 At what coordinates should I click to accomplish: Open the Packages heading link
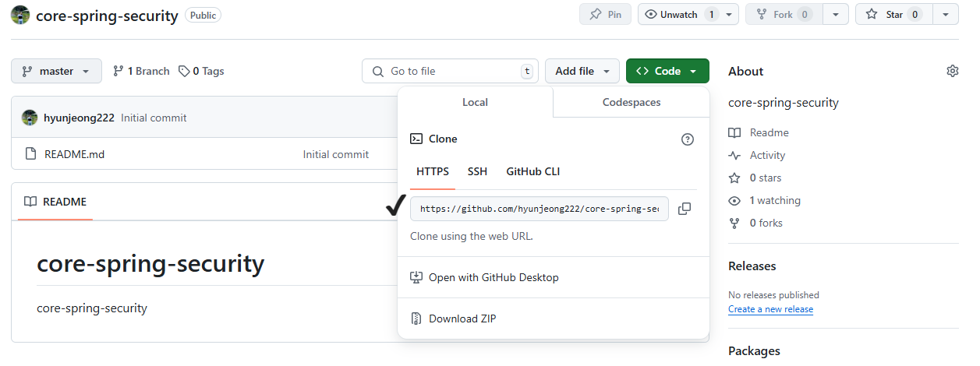pos(754,351)
